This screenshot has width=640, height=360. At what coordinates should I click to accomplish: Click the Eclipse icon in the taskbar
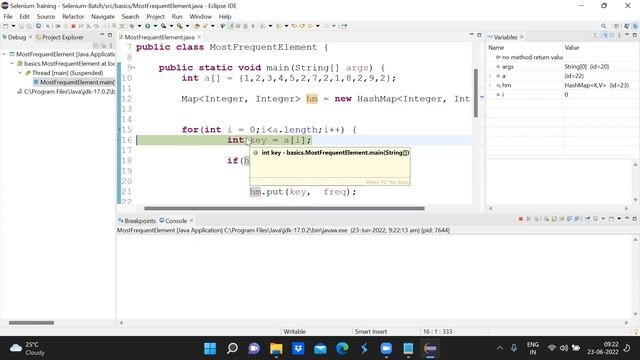coord(430,349)
